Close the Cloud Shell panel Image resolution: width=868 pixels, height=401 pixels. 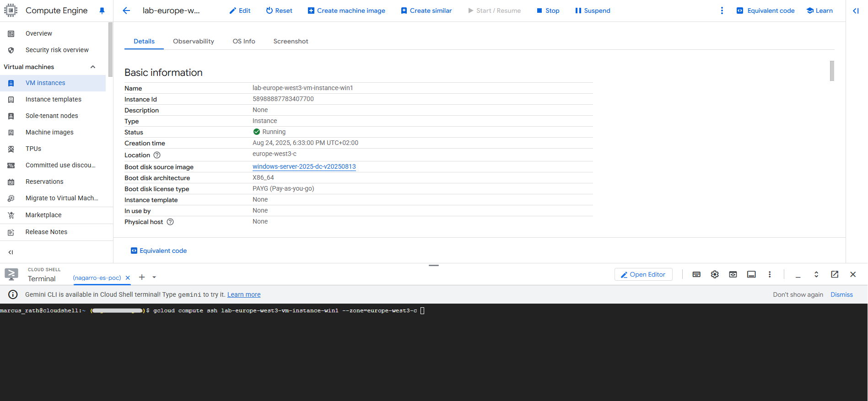[853, 274]
